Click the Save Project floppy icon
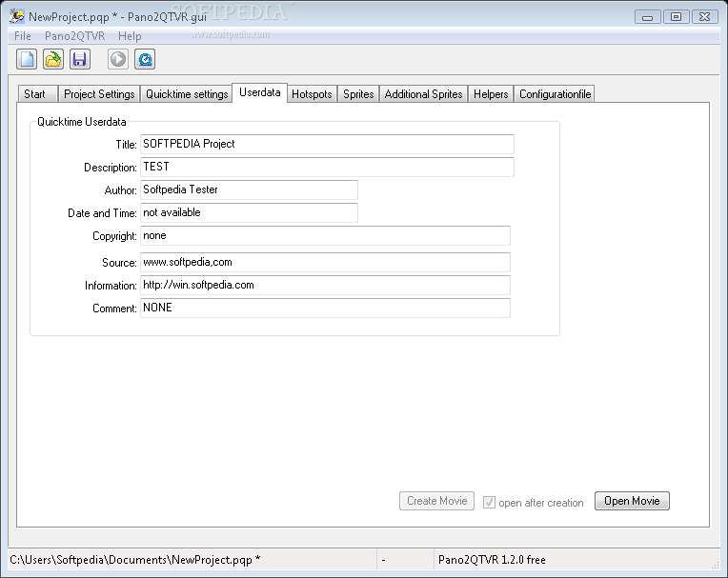Image resolution: width=728 pixels, height=578 pixels. pyautogui.click(x=80, y=59)
